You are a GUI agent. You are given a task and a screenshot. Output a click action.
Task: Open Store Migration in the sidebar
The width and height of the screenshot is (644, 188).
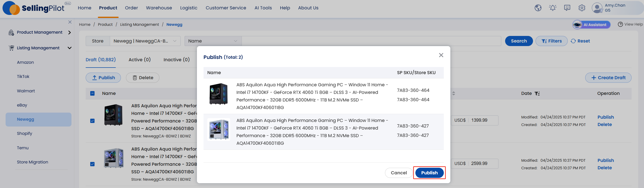(32, 162)
